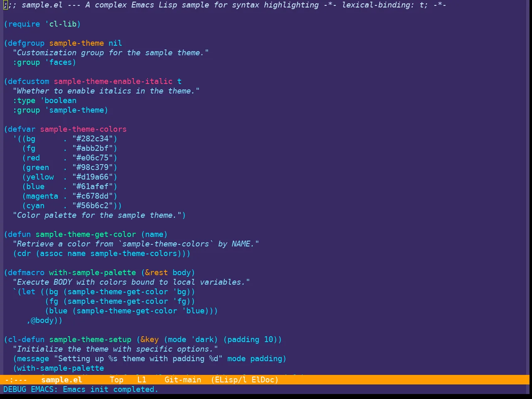532x399 pixels.
Task: Click the 'defvar' keyword
Action: pos(22,129)
